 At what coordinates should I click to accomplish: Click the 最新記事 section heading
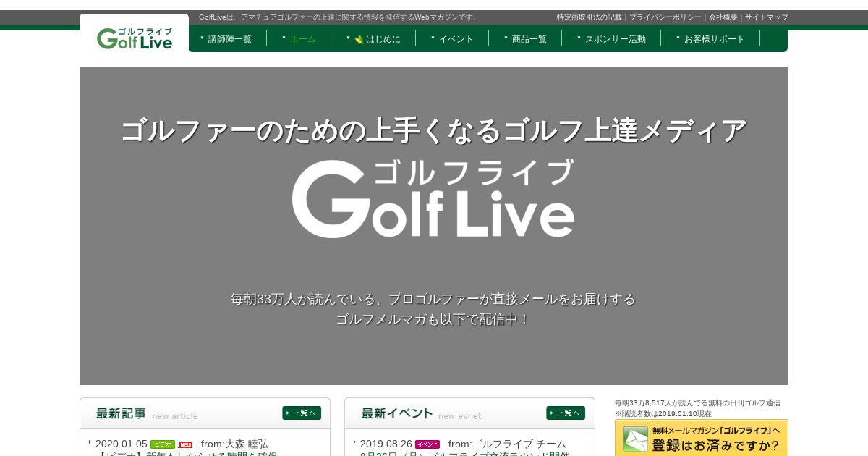[x=121, y=413]
